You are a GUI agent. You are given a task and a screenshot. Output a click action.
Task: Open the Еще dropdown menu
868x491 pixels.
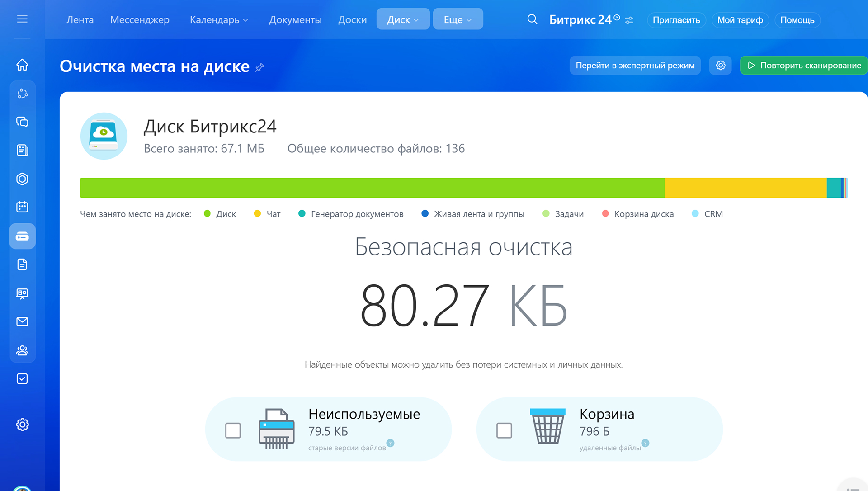point(458,19)
